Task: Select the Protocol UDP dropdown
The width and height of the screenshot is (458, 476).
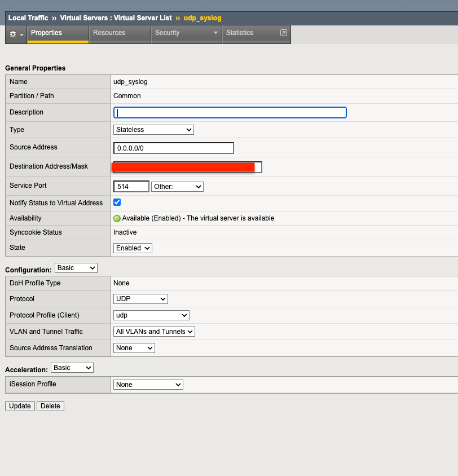Action: coord(140,299)
